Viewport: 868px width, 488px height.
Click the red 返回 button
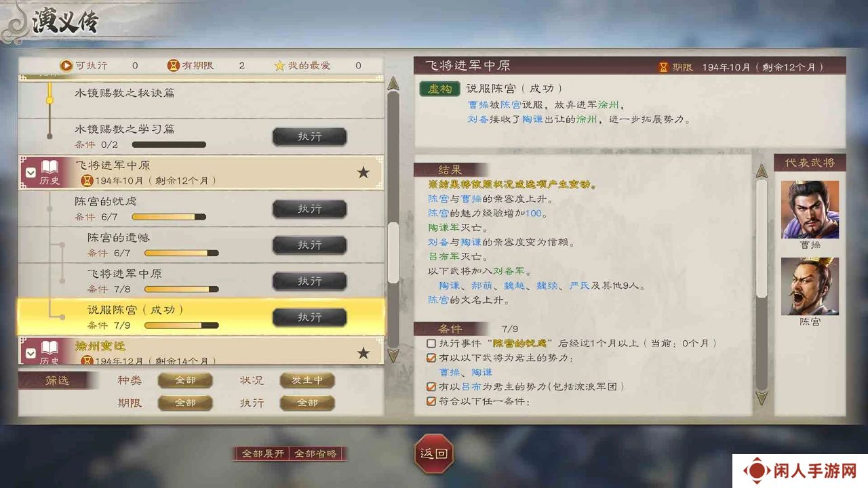[433, 453]
